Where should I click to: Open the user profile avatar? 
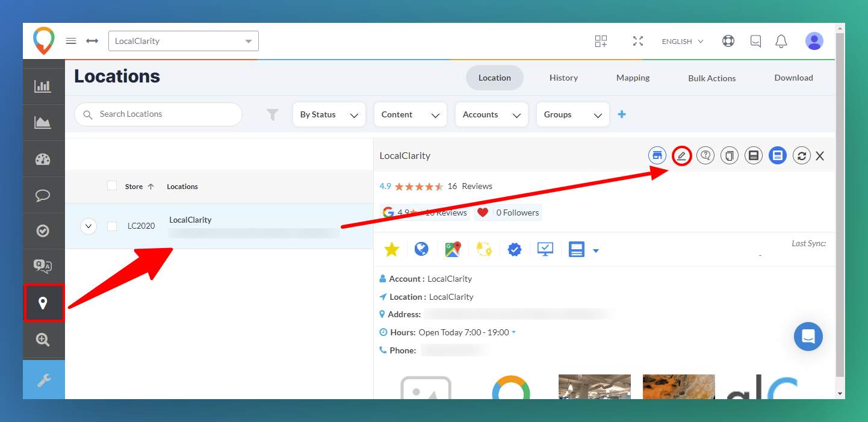[x=814, y=41]
